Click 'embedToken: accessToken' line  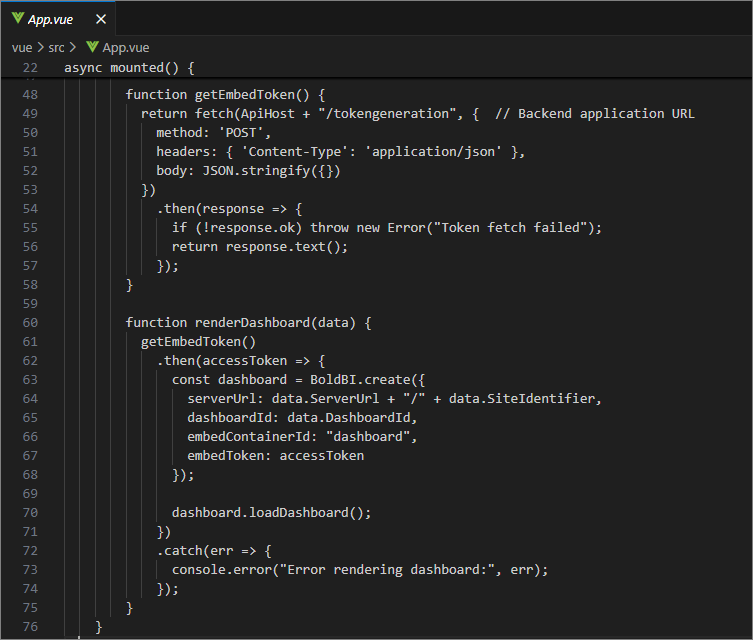276,456
